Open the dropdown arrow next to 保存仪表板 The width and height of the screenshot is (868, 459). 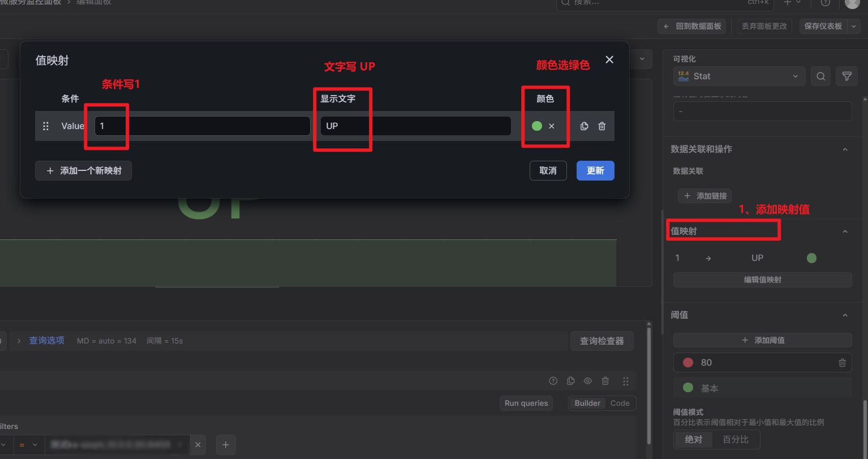tap(854, 26)
